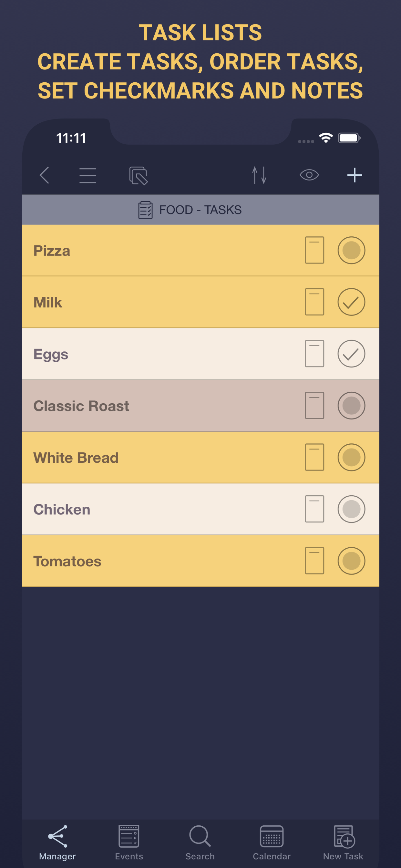
Task: Mark the White Bread task complete
Action: (351, 457)
